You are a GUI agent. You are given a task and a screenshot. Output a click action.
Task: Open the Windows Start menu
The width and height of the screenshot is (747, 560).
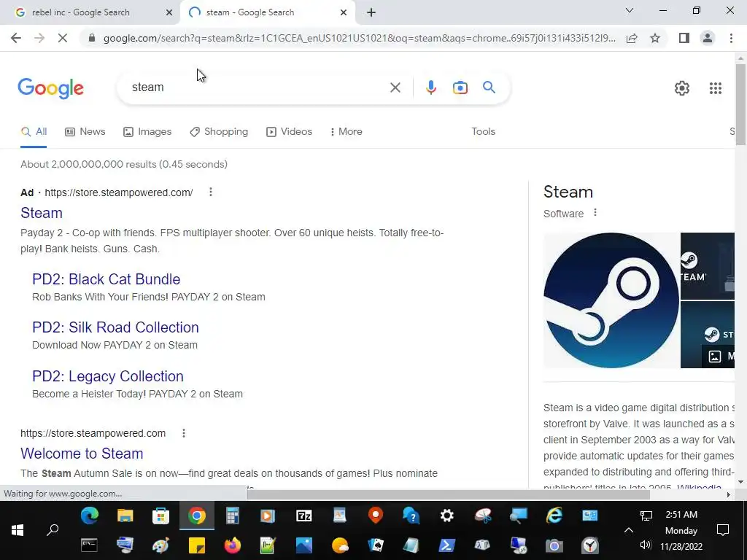tap(18, 530)
